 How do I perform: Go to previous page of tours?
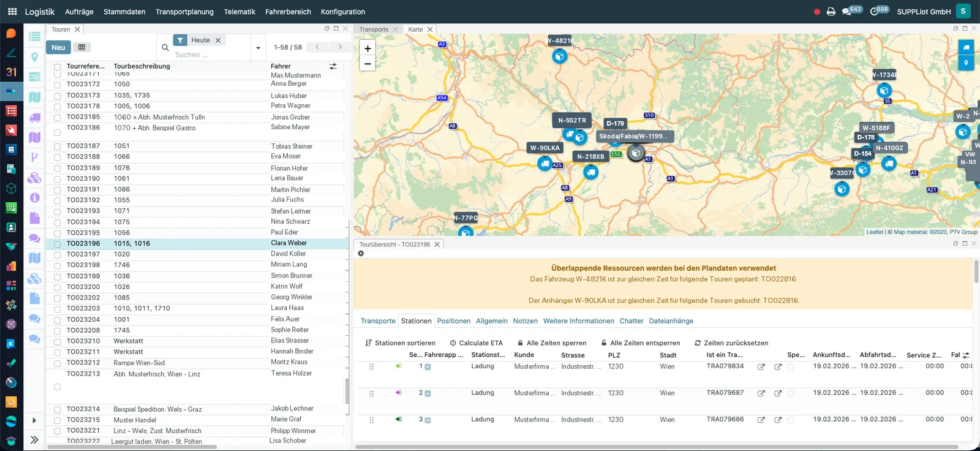(317, 47)
